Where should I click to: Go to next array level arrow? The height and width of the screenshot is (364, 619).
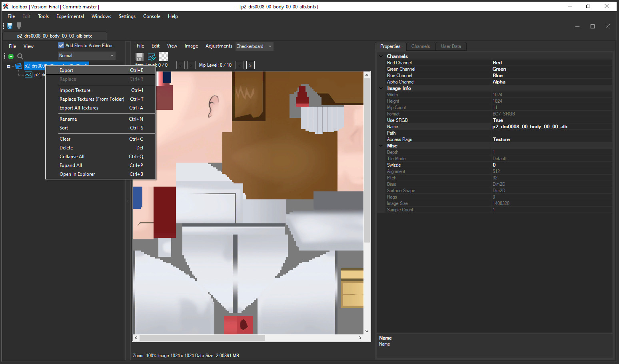tap(191, 65)
